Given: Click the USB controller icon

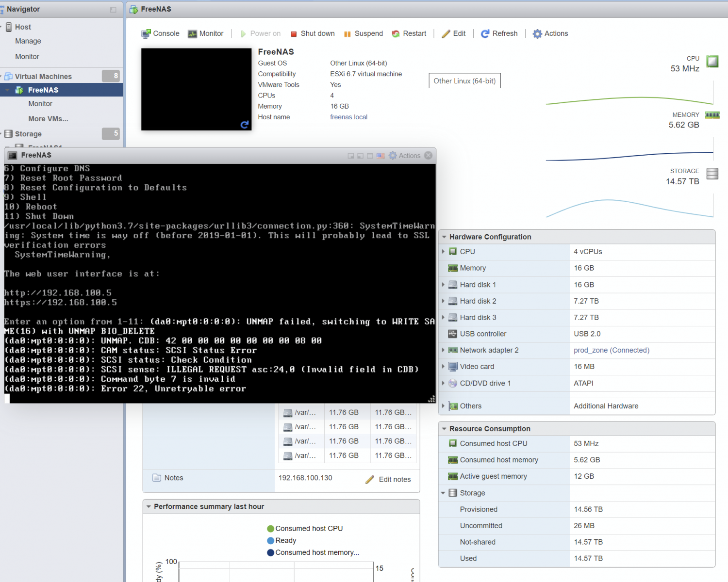Looking at the screenshot, I should pos(453,334).
